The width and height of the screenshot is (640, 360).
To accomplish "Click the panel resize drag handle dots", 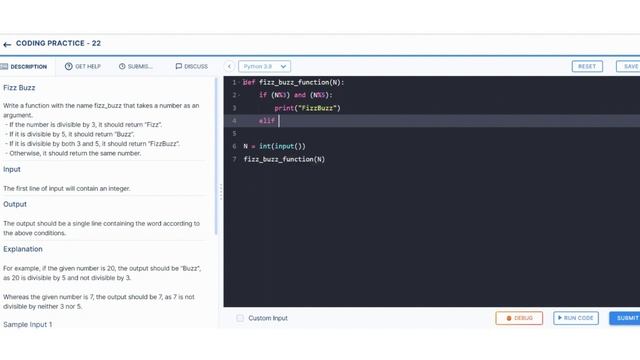I will tap(221, 192).
